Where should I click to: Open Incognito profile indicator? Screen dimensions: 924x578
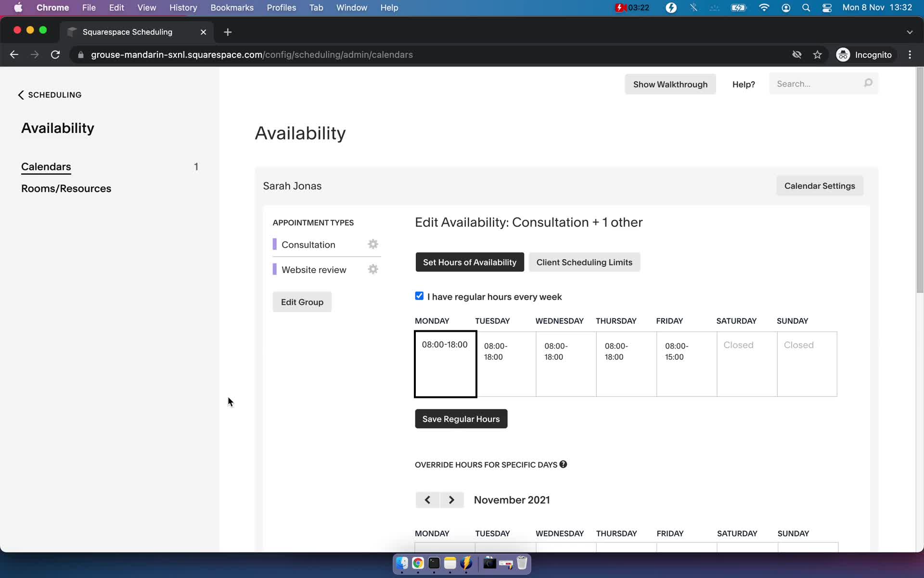tap(864, 54)
